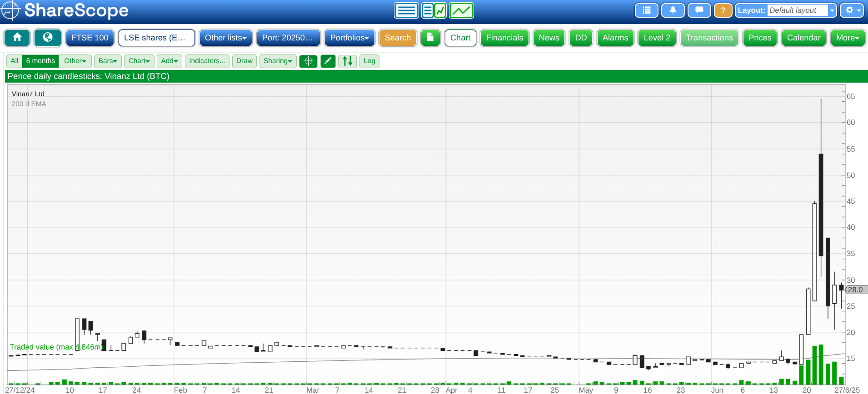Select the Chart tab

click(x=460, y=38)
